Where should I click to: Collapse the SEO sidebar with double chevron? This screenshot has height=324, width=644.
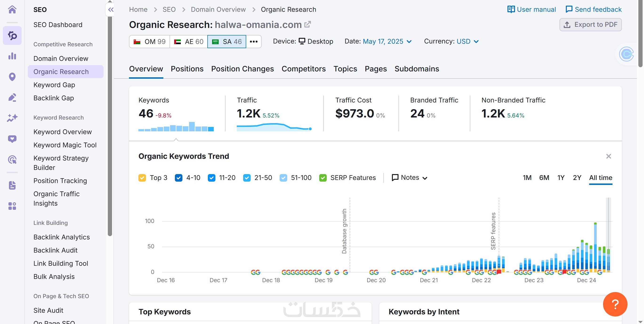click(x=111, y=10)
